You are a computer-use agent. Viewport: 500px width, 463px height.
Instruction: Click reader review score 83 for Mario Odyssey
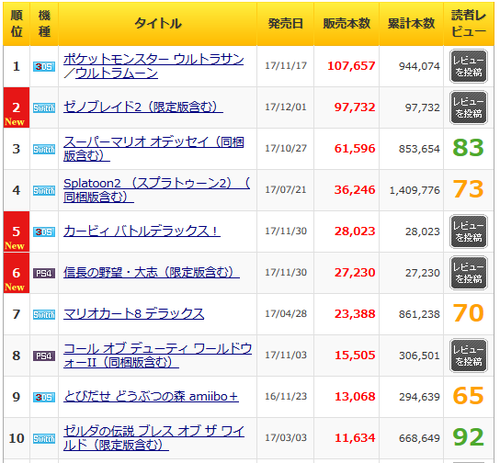(468, 148)
